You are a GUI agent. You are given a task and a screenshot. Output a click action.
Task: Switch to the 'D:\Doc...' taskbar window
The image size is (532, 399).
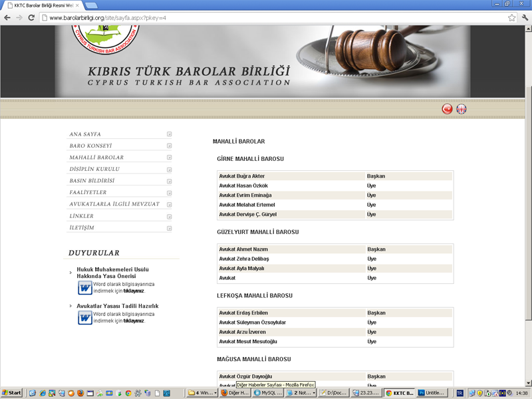point(333,393)
